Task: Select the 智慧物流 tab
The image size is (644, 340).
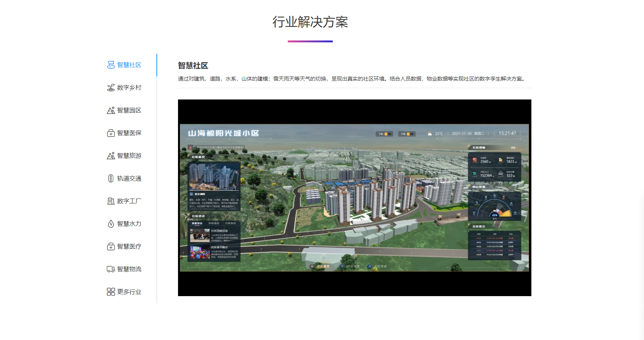Action: (x=124, y=269)
